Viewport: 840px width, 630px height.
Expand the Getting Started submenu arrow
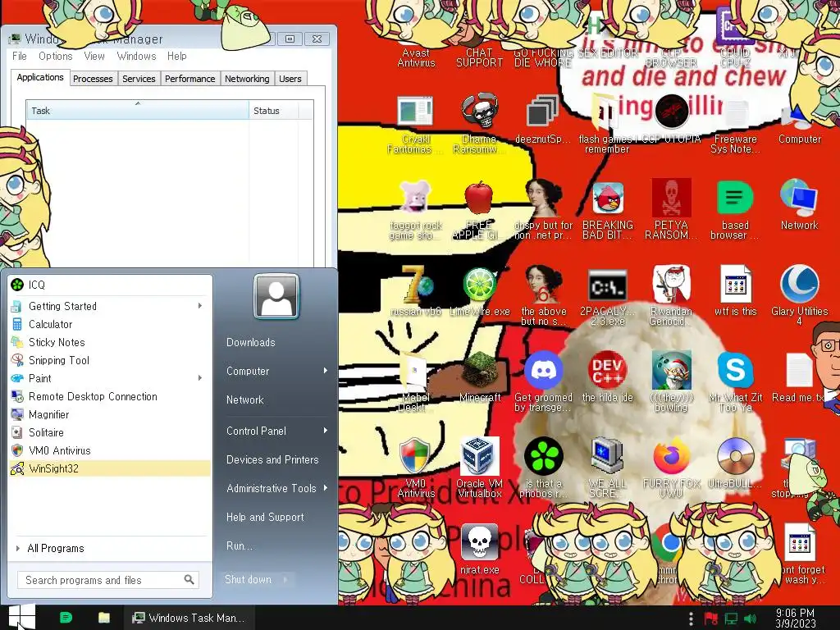[200, 306]
